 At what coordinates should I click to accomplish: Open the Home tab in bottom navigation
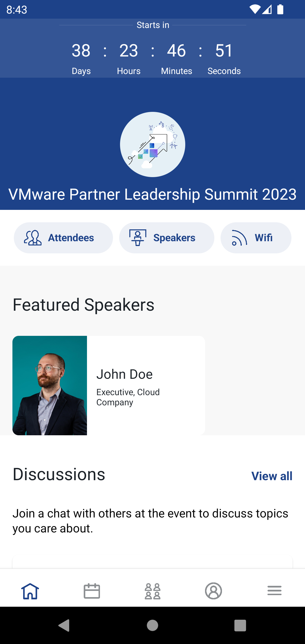click(30, 591)
